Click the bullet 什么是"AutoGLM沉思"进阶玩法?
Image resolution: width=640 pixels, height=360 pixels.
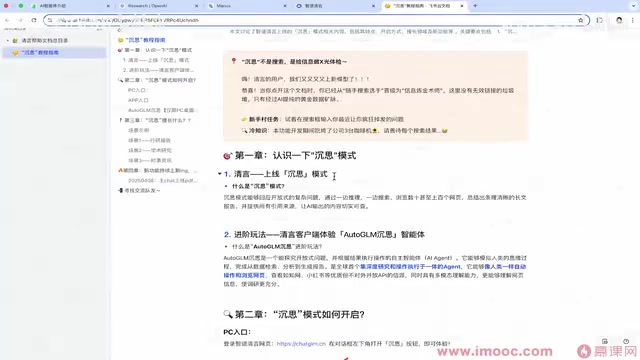click(277, 247)
